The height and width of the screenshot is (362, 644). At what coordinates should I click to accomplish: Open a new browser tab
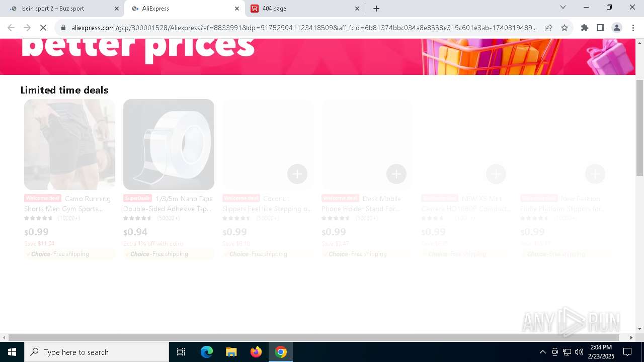point(376,9)
